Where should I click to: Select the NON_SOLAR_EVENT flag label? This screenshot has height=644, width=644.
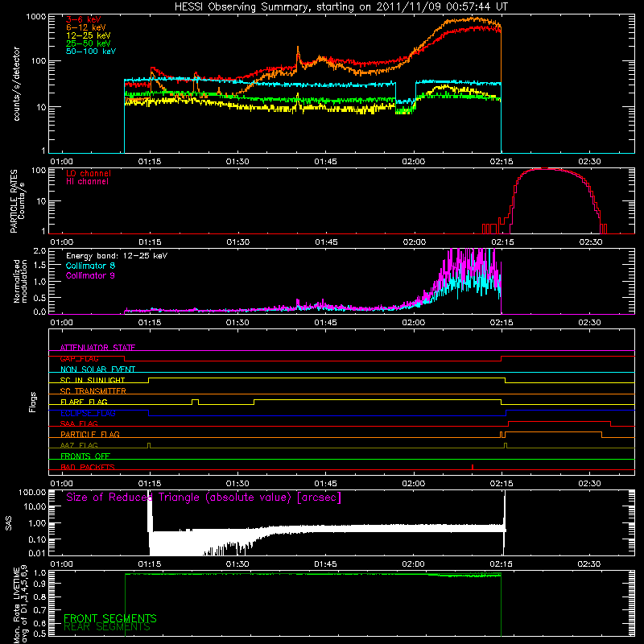click(97, 369)
